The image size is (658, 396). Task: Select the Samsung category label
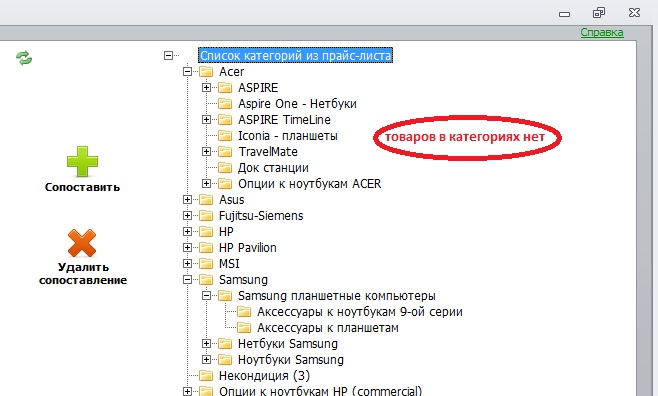coord(243,280)
